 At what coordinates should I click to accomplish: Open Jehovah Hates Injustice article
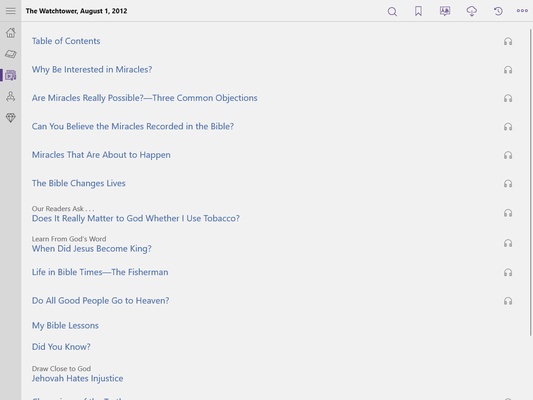(78, 379)
